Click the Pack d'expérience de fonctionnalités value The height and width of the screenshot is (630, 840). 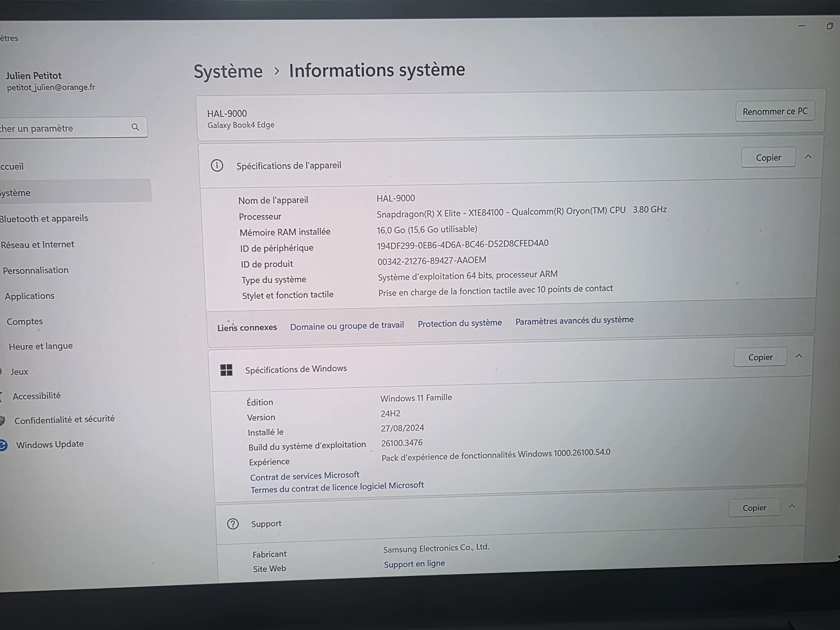(496, 455)
